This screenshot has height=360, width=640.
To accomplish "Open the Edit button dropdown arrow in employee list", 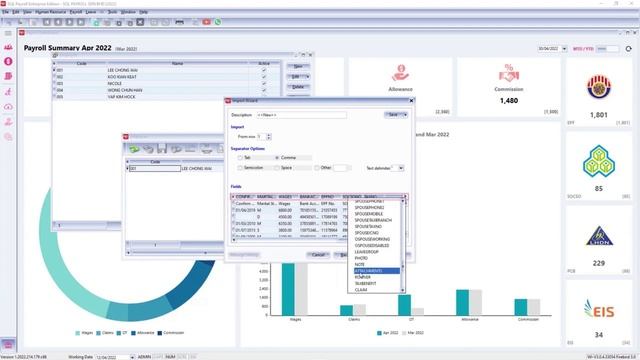I will pyautogui.click(x=307, y=77).
